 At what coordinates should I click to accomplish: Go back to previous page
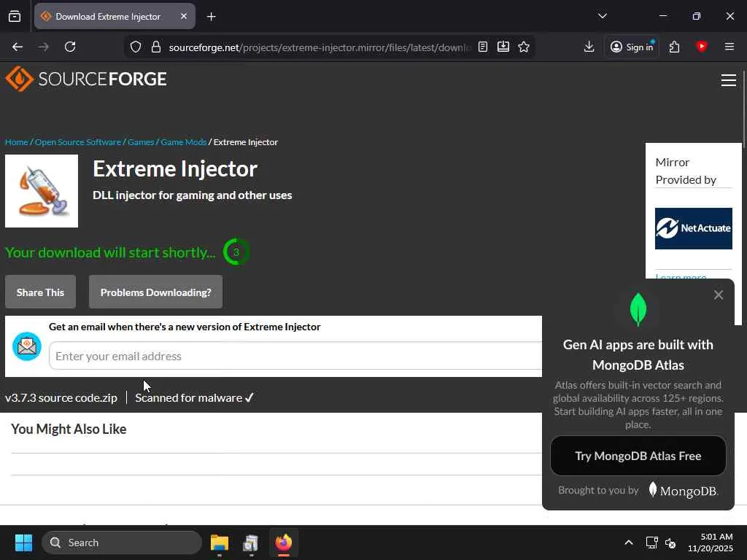point(18,47)
